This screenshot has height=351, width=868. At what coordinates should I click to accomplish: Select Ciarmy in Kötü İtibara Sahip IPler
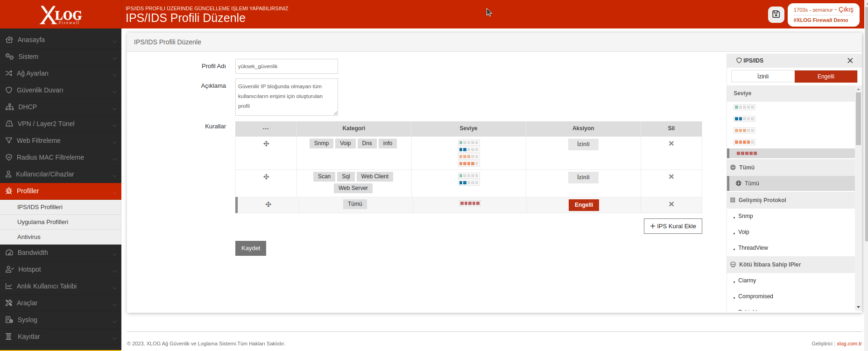747,281
